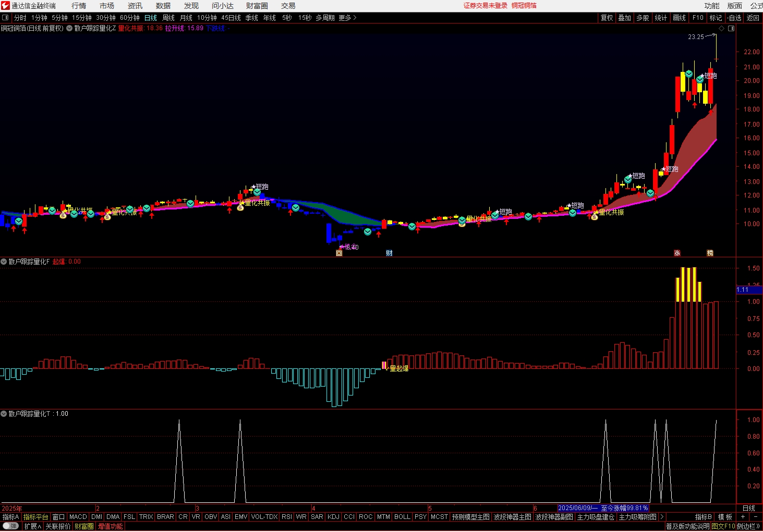This screenshot has width=763, height=532.
Task: Expand the 扩展 panel at the bottom
Action: [x=32, y=526]
